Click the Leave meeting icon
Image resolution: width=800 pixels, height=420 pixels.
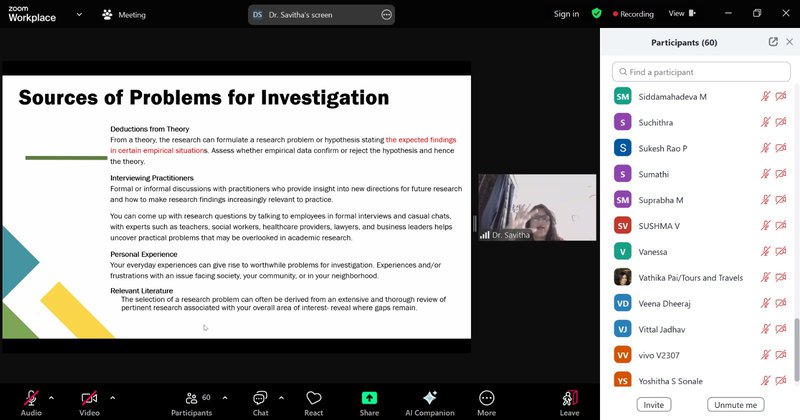pyautogui.click(x=570, y=397)
